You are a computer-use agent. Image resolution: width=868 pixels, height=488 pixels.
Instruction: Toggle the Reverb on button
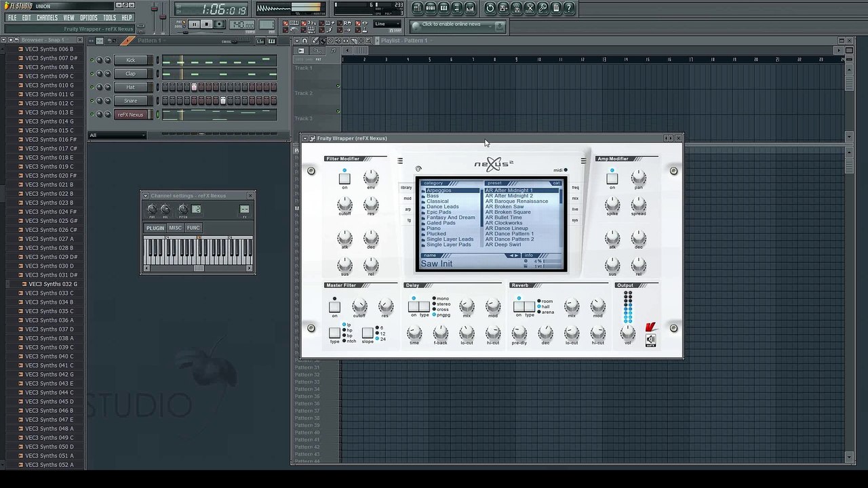coord(519,306)
